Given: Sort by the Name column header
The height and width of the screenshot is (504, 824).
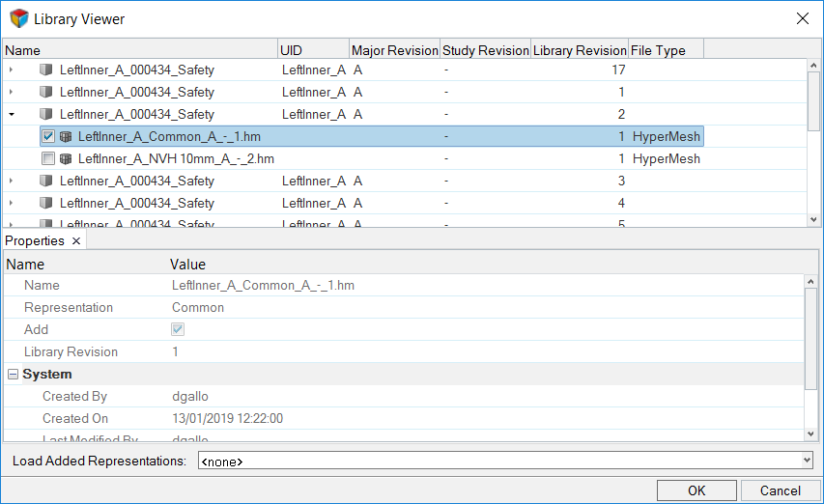Looking at the screenshot, I should pos(140,50).
